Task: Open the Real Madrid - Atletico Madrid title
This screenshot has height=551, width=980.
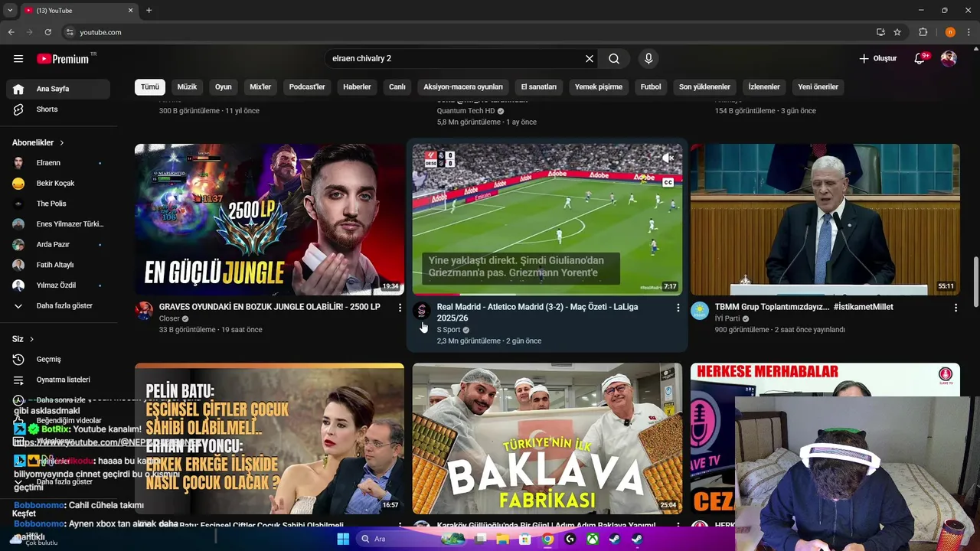Action: (x=537, y=312)
